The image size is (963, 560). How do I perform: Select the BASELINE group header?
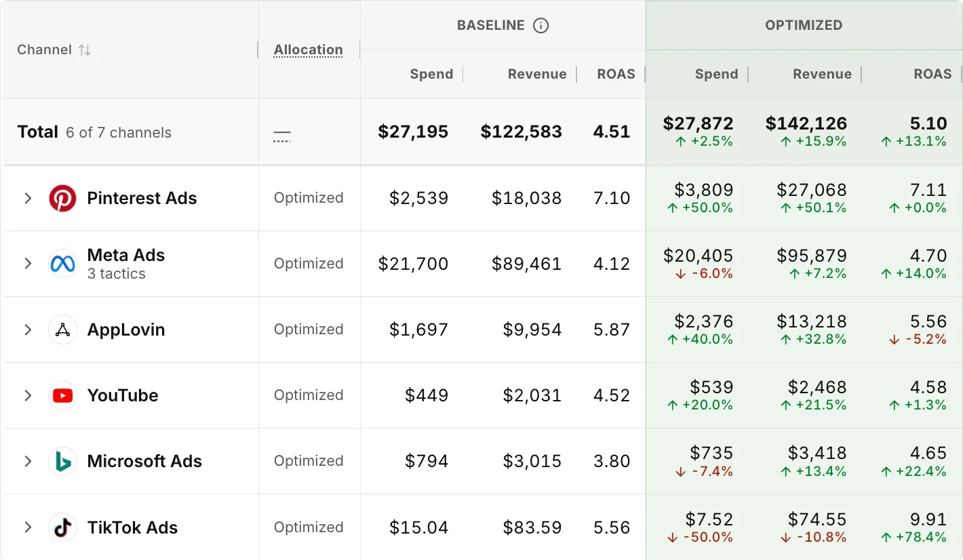491,26
